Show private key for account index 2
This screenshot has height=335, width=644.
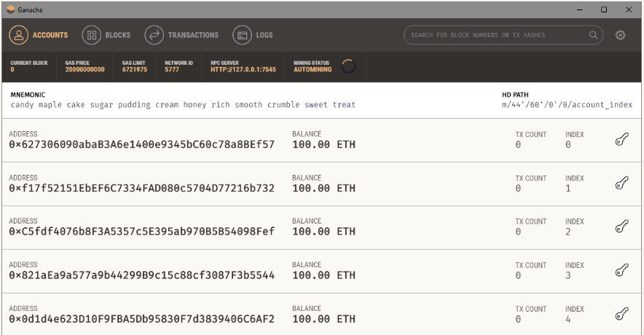coord(622,226)
